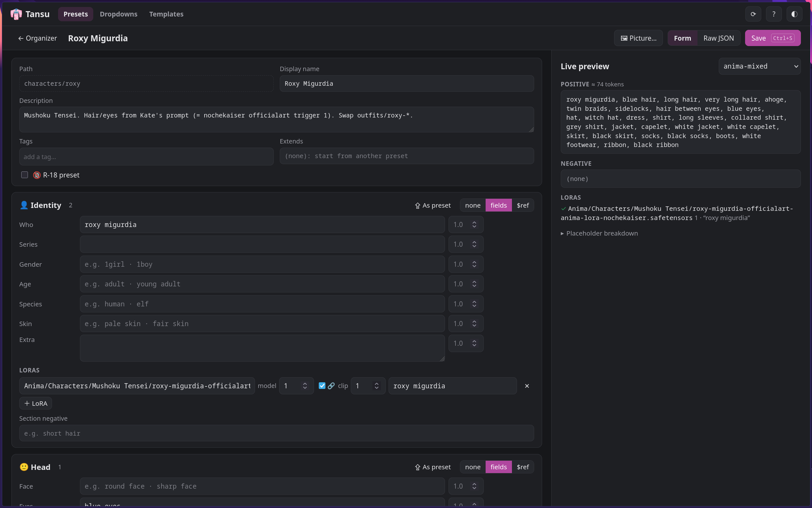Focus the Description text area
The width and height of the screenshot is (812, 508).
277,120
